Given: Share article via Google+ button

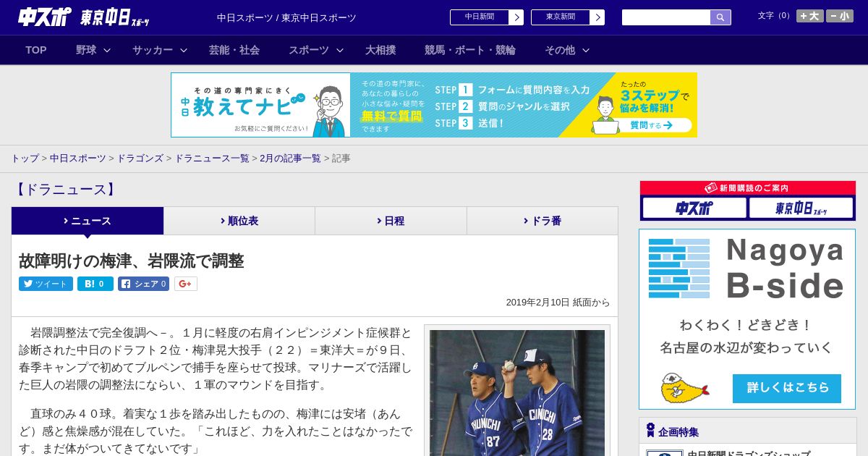Looking at the screenshot, I should coord(185,284).
